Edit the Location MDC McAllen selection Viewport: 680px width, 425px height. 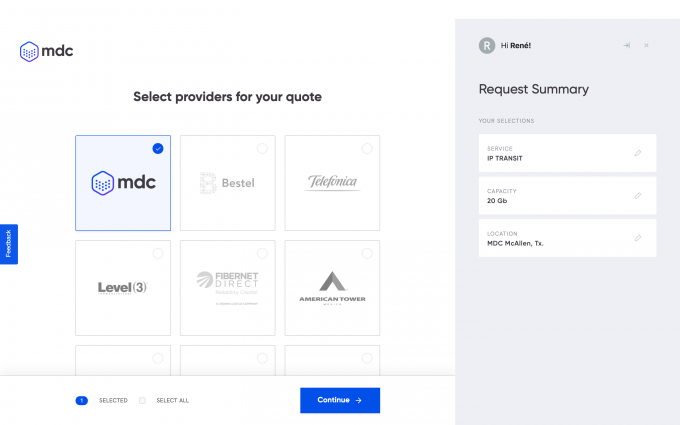(x=638, y=238)
